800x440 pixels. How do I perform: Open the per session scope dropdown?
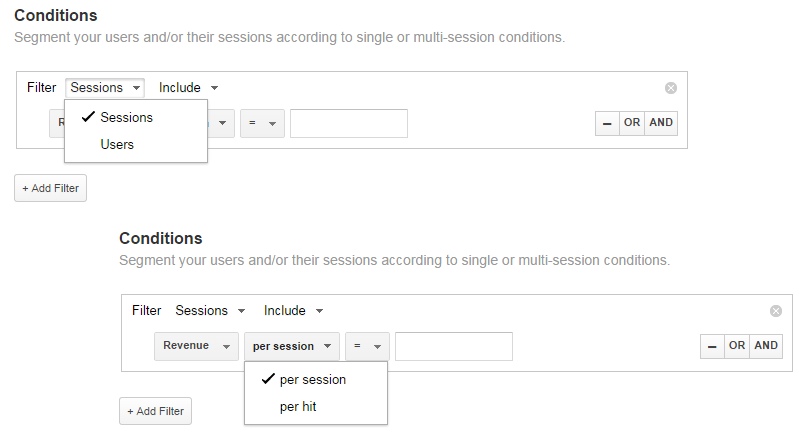(x=291, y=346)
